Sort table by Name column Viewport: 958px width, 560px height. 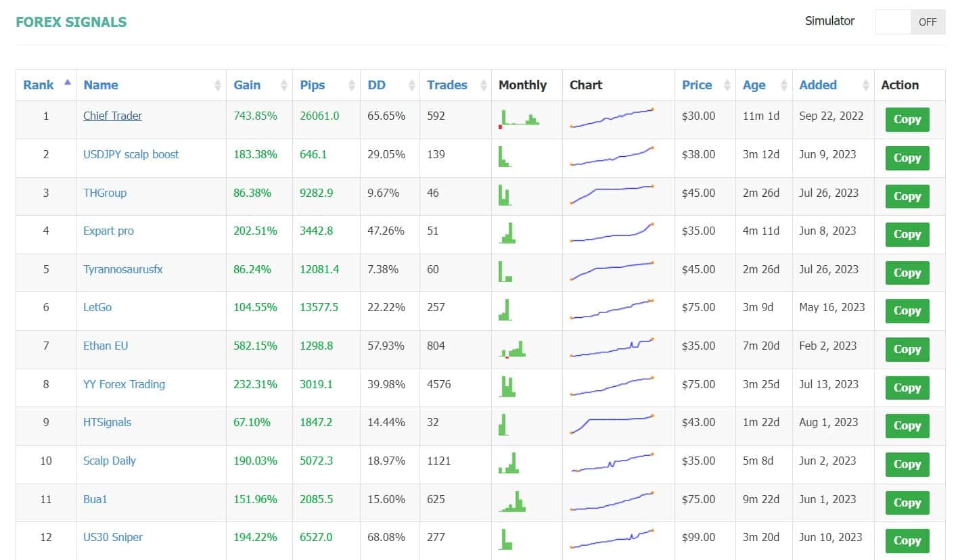(152, 85)
